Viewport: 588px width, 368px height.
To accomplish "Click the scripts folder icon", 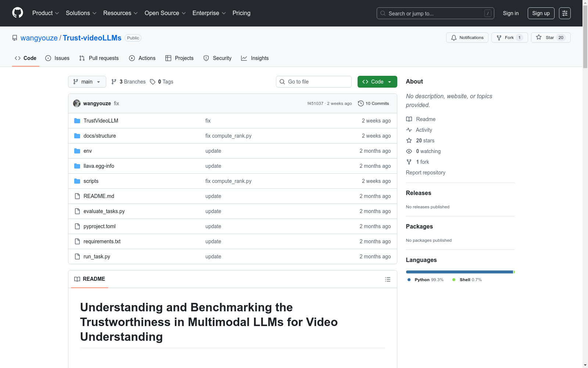I will click(77, 181).
